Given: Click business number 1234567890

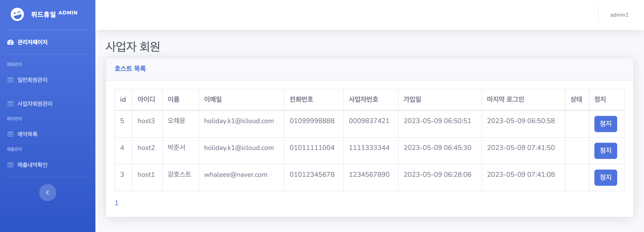Looking at the screenshot, I should coord(369,174).
